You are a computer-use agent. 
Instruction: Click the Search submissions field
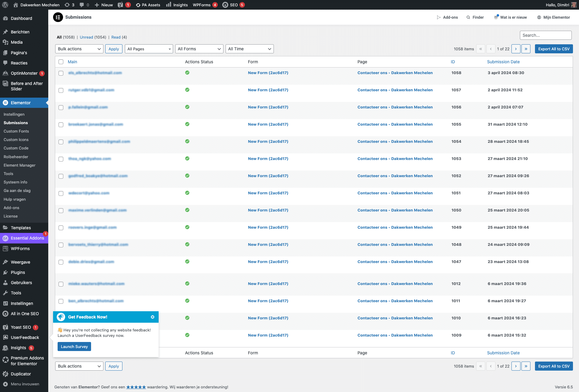tap(546, 35)
